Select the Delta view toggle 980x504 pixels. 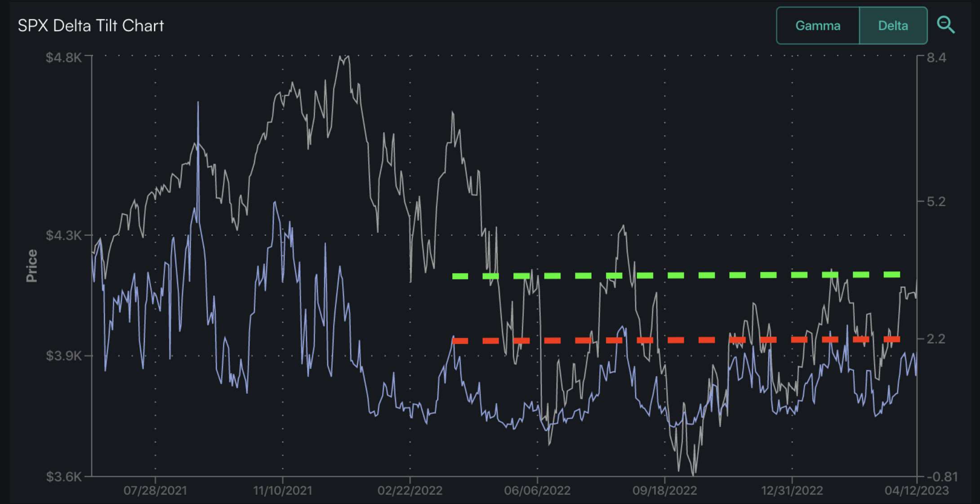893,26
